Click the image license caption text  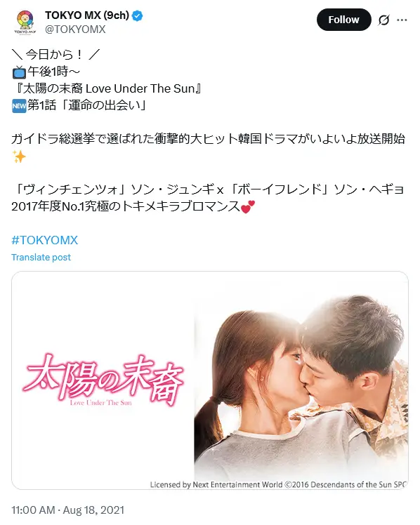pyautogui.click(x=278, y=484)
